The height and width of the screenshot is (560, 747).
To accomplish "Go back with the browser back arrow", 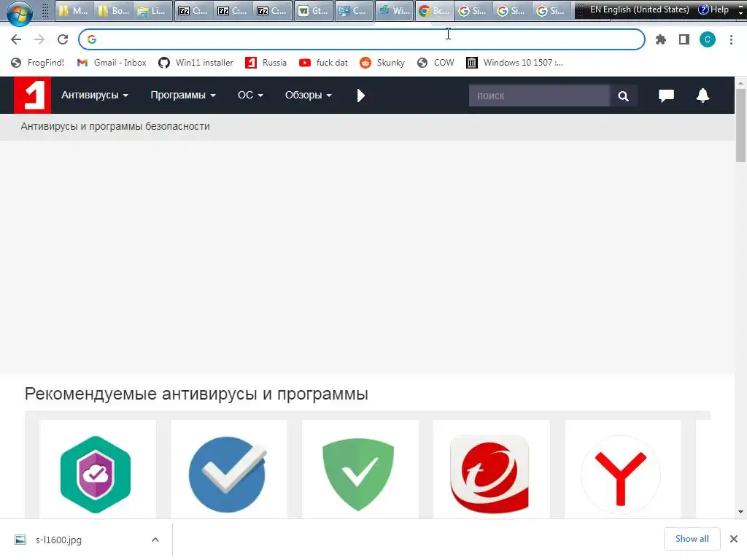I will point(16,39).
